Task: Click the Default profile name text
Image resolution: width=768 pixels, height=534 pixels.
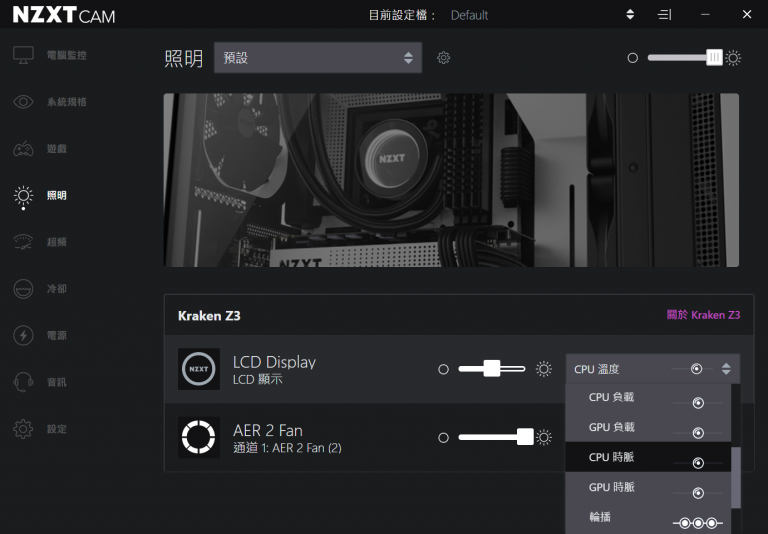Action: pos(469,15)
